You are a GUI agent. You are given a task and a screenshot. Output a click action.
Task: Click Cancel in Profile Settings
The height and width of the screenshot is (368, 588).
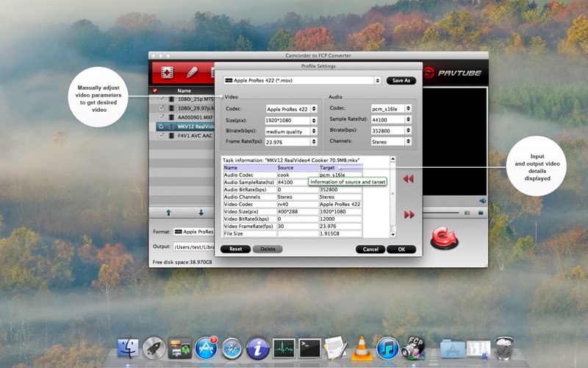370,249
